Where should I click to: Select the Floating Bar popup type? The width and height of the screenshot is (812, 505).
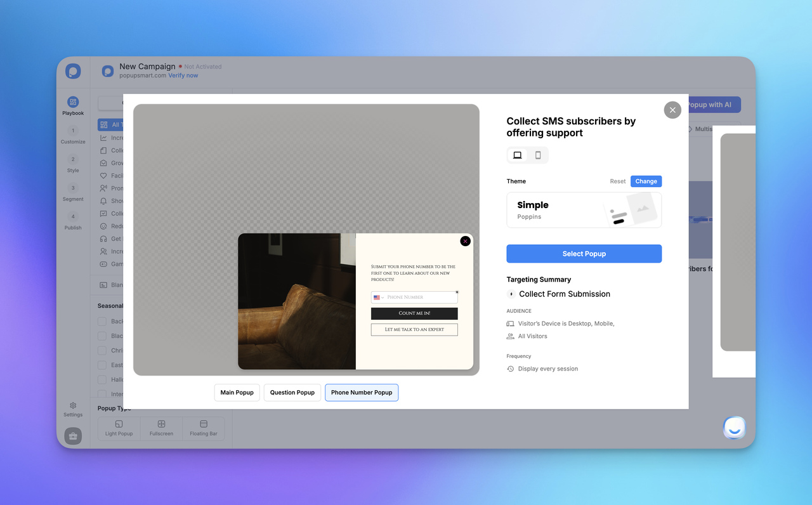204,428
